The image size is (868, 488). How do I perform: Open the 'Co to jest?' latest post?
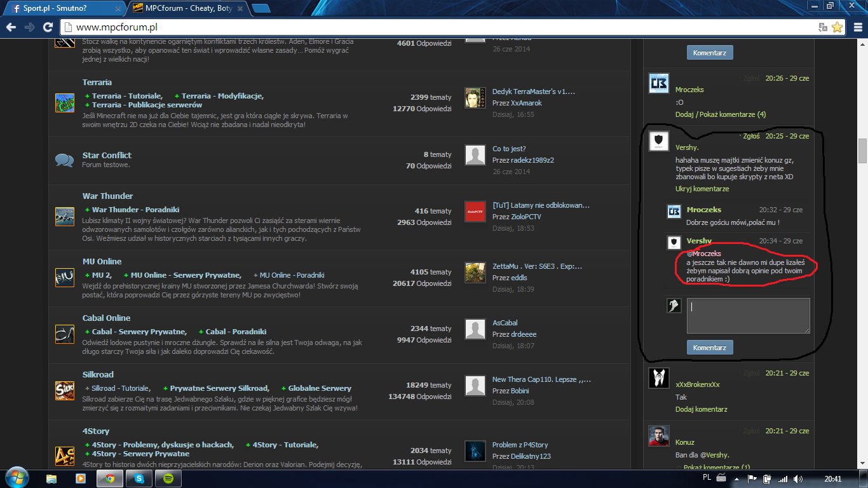tap(509, 149)
